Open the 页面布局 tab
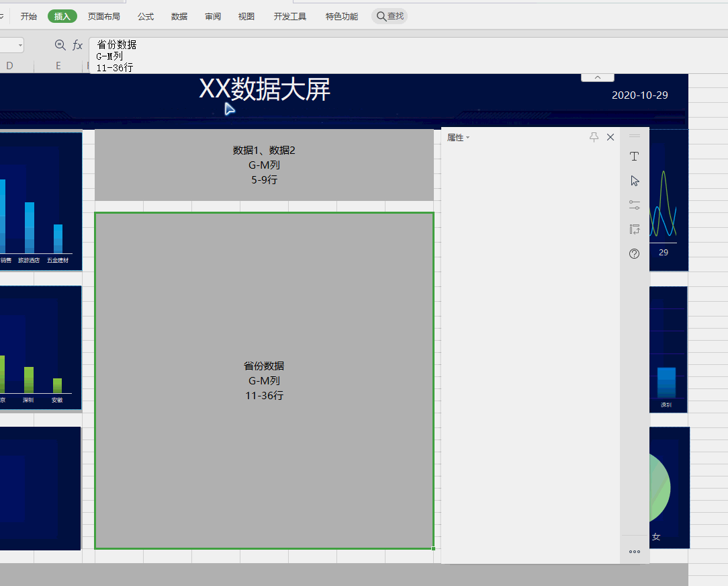Viewport: 728px width, 586px height. click(104, 17)
